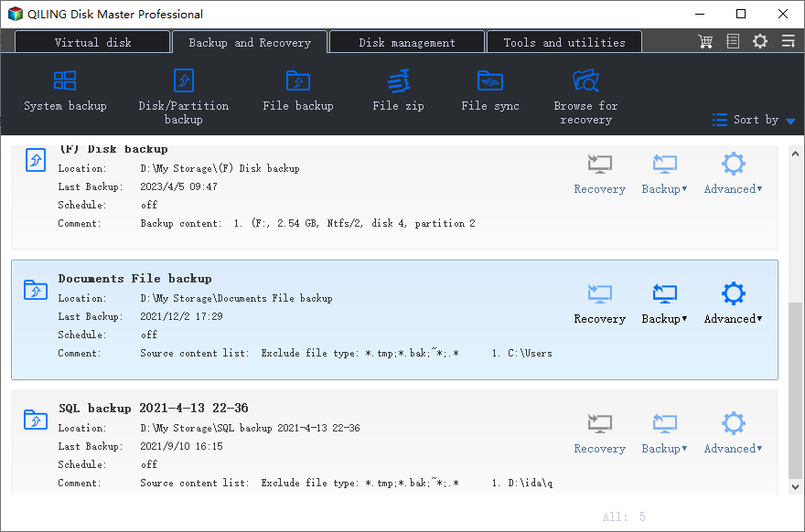Open the File sync tool
The width and height of the screenshot is (805, 532).
click(489, 90)
